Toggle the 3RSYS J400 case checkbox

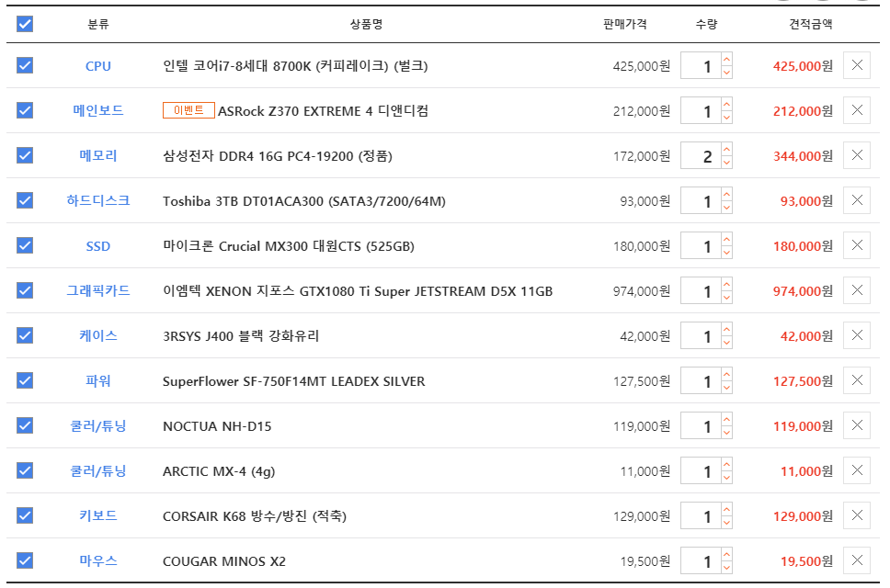pyautogui.click(x=25, y=335)
